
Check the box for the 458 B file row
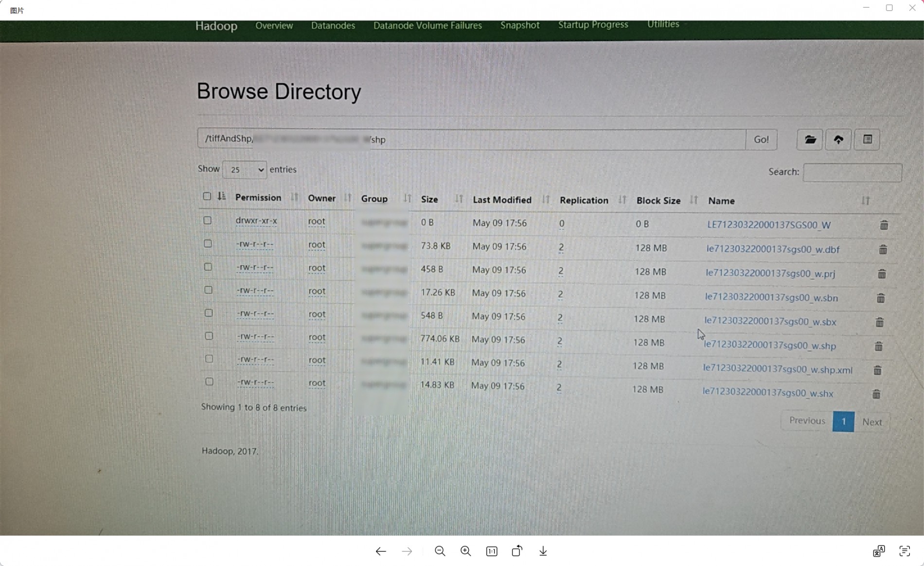[208, 267]
